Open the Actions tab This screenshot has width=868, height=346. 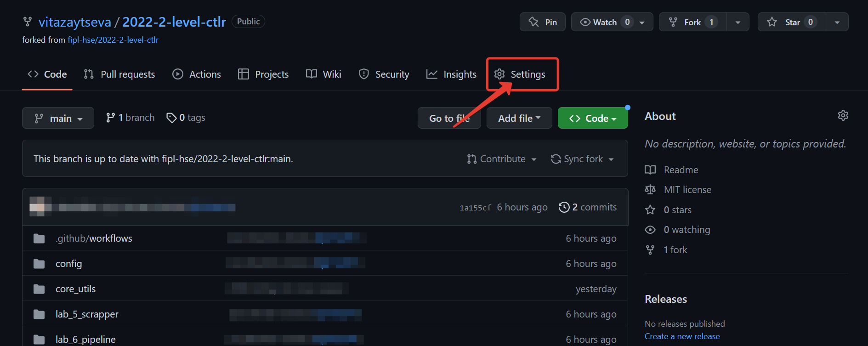[x=197, y=74]
